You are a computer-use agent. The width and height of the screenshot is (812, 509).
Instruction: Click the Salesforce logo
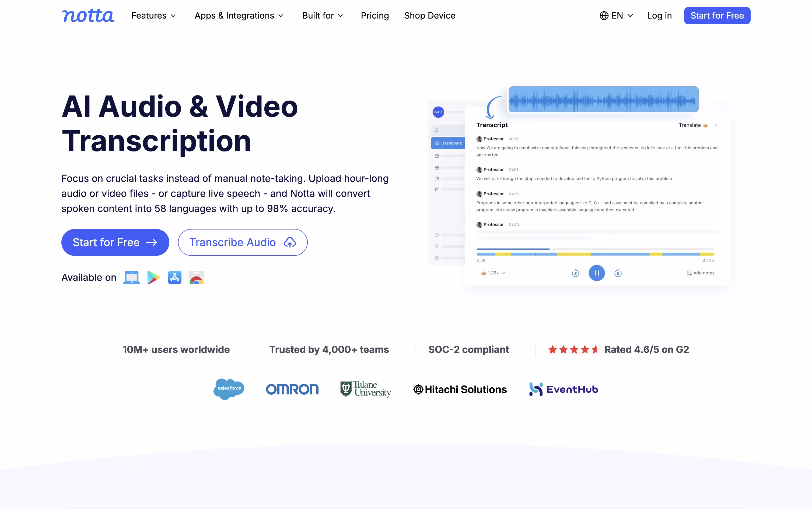(x=229, y=389)
